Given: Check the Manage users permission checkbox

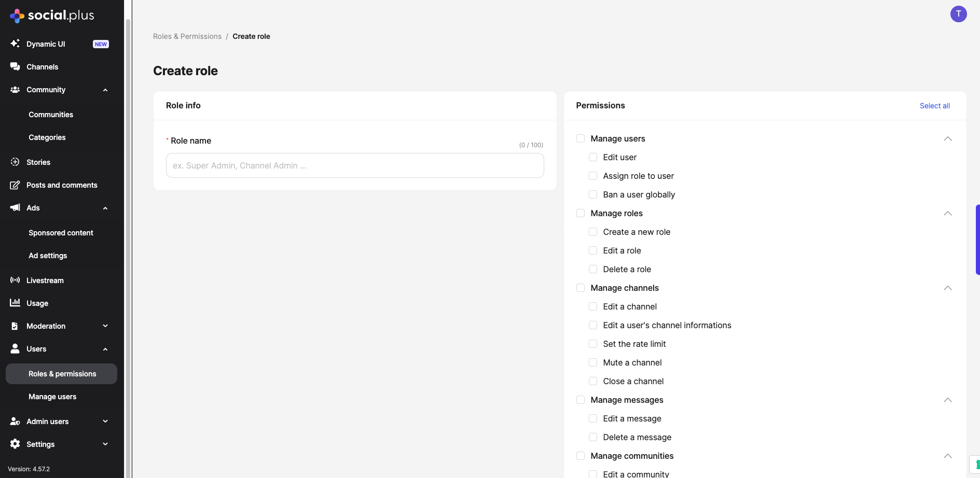Looking at the screenshot, I should (581, 138).
